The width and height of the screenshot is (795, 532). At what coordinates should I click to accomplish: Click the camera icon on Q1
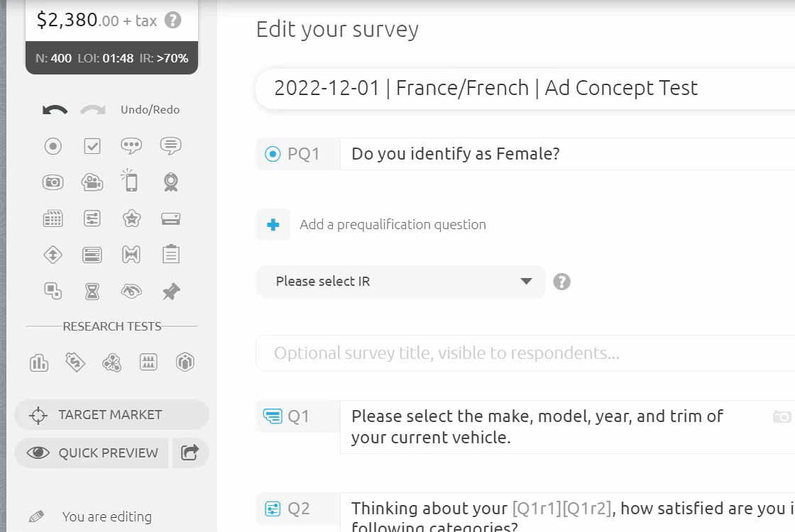[x=782, y=417]
